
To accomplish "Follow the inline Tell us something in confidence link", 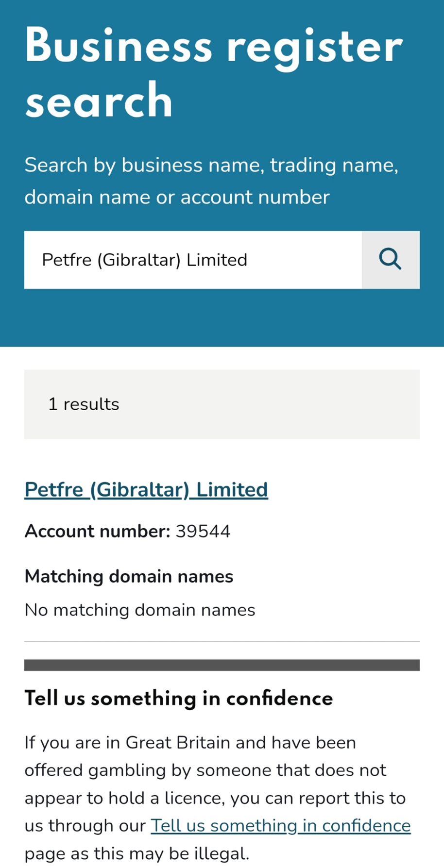I will pos(280,825).
